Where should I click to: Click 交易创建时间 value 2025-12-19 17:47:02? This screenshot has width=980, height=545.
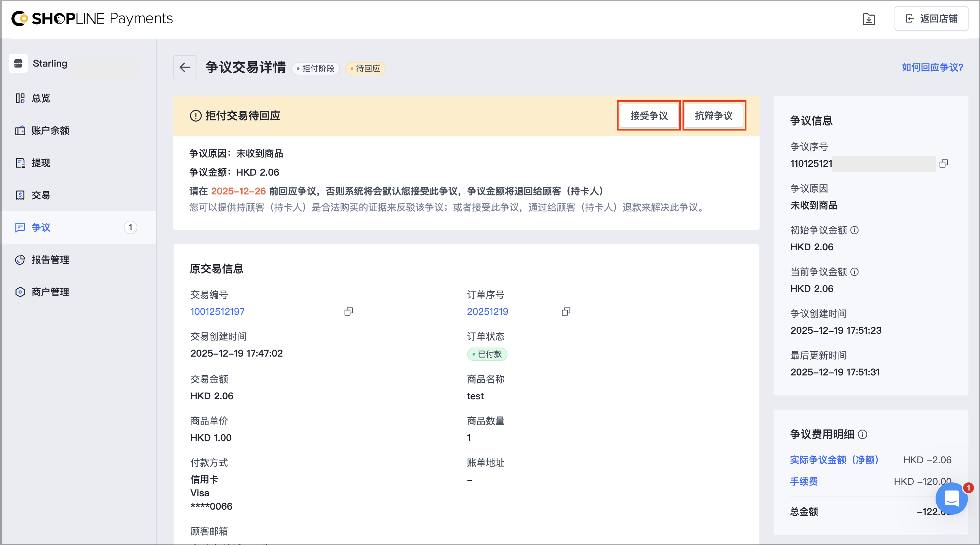point(237,353)
